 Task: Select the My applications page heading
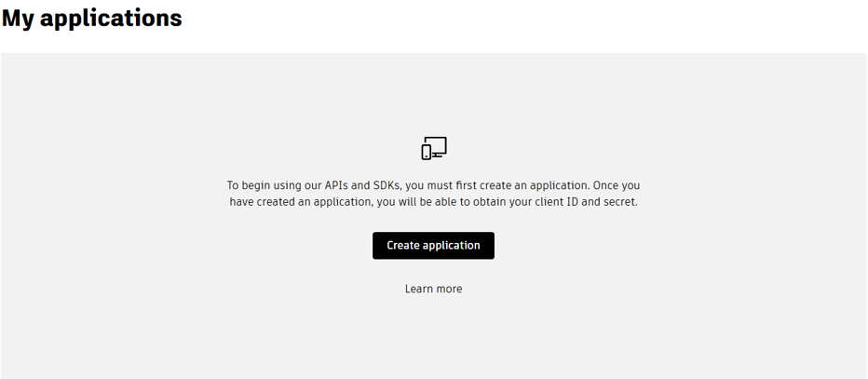tap(91, 18)
